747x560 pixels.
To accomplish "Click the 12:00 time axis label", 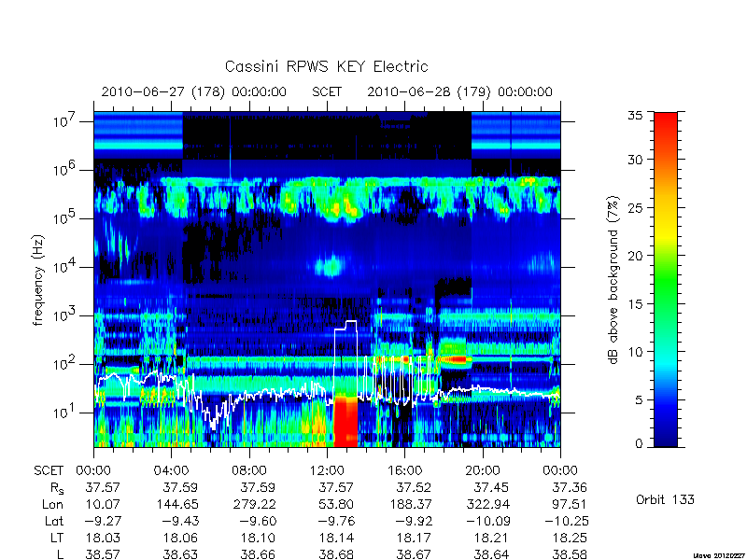I will [327, 471].
